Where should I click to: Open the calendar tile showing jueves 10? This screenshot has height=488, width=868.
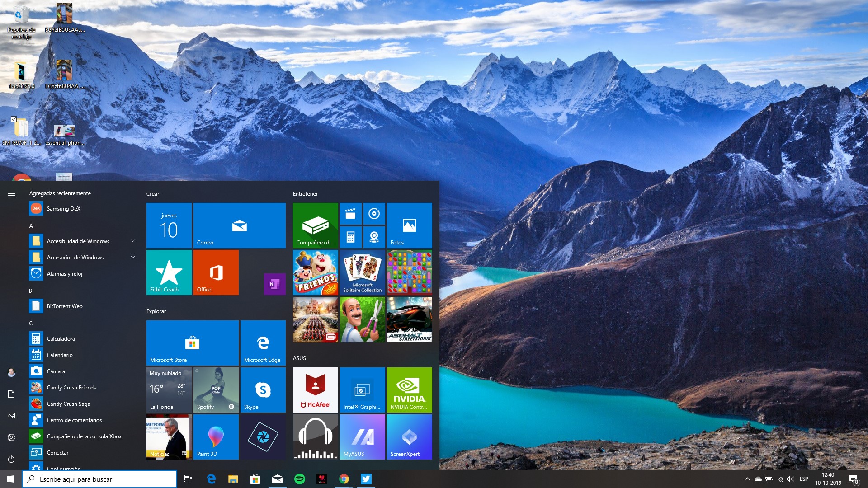coord(169,225)
